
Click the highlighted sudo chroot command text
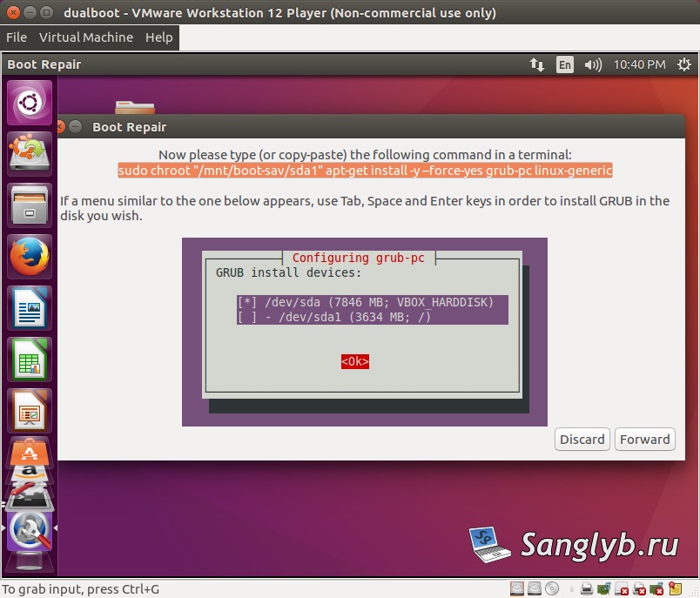(365, 171)
